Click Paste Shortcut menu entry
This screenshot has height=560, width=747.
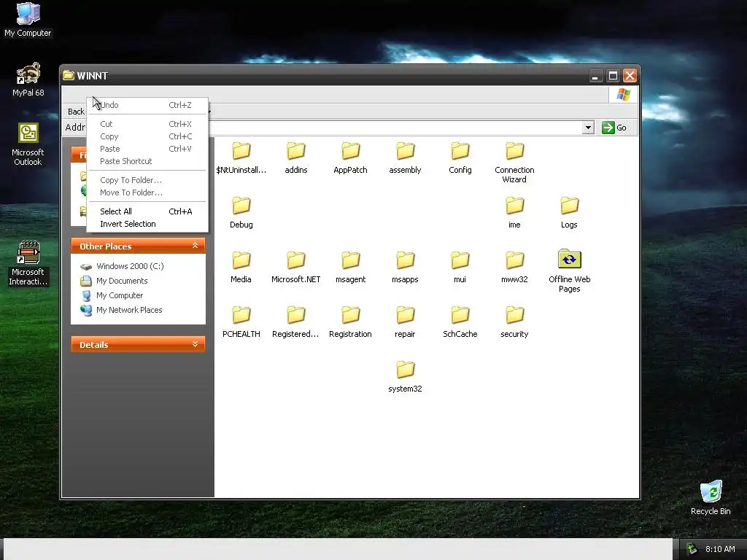(147, 161)
